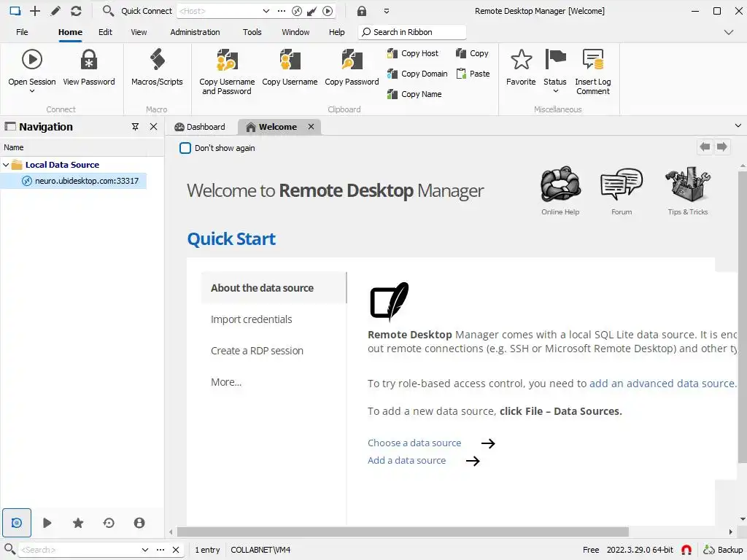
Task: Close the Welcome tab
Action: click(311, 127)
